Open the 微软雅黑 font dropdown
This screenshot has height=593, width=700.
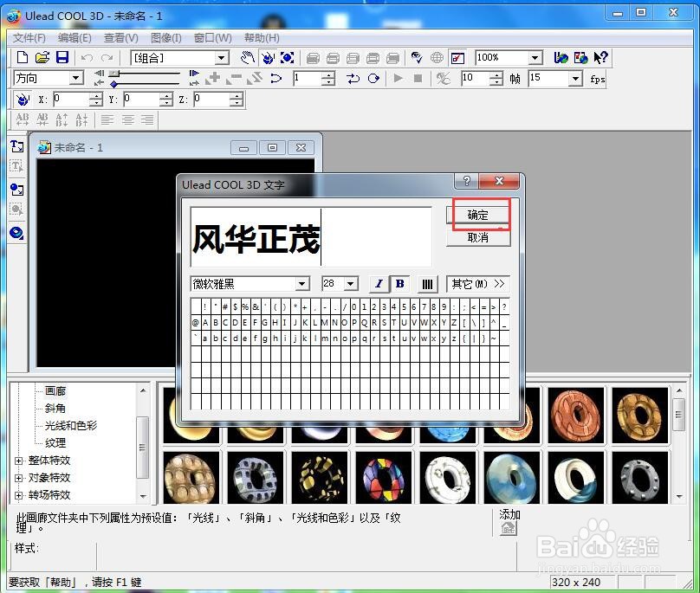coord(301,284)
